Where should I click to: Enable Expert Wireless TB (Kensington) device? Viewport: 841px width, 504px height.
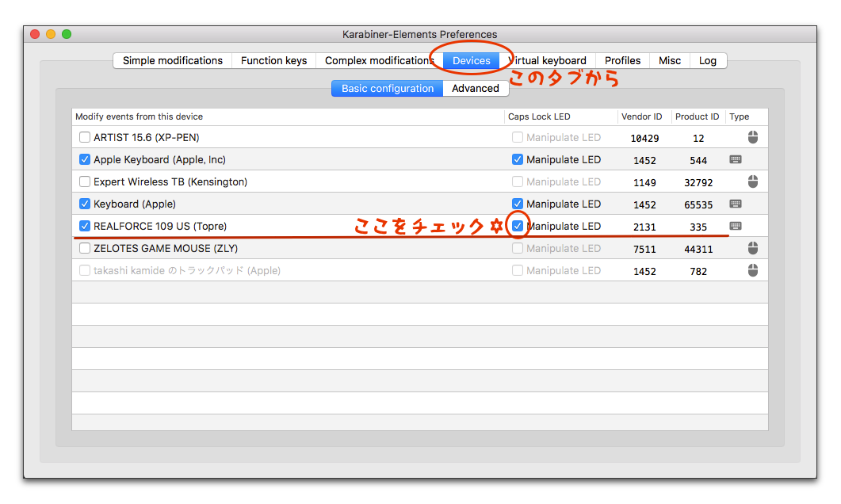(85, 181)
